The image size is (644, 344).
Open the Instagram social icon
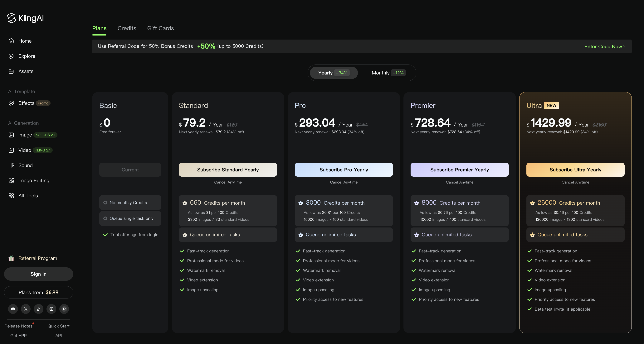(x=51, y=309)
